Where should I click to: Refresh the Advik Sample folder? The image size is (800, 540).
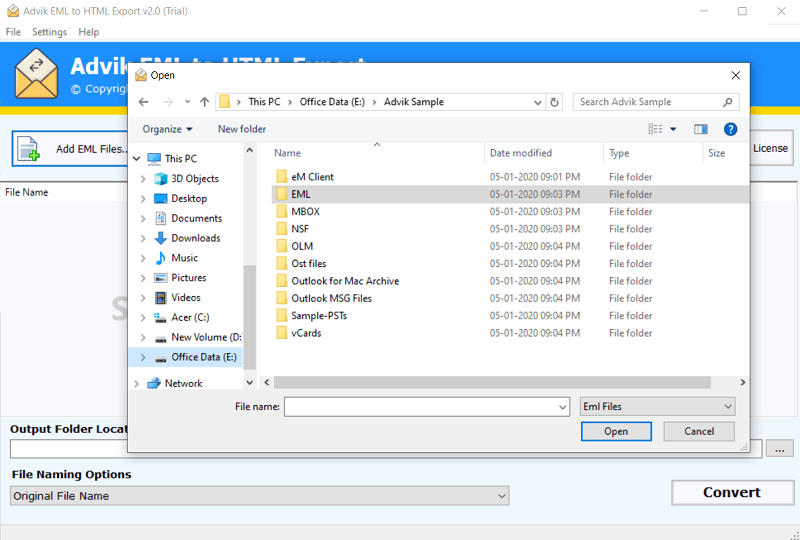pos(554,102)
